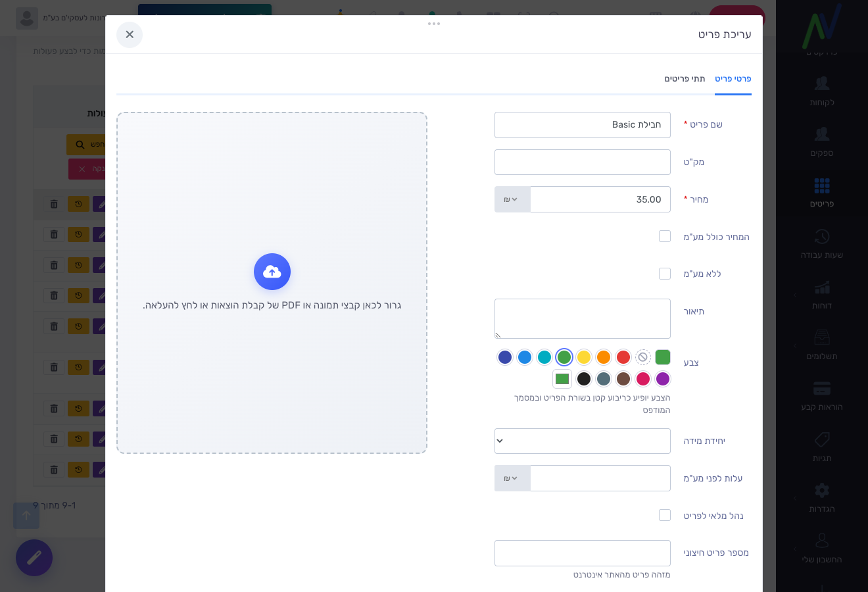Click the drag handle dots on the dialog

tap(434, 24)
